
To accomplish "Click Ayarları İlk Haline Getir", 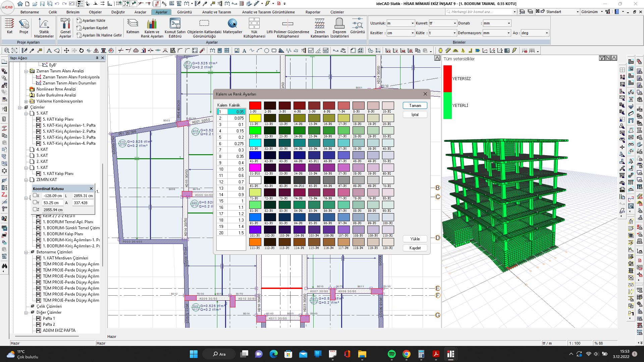I will click(99, 35).
